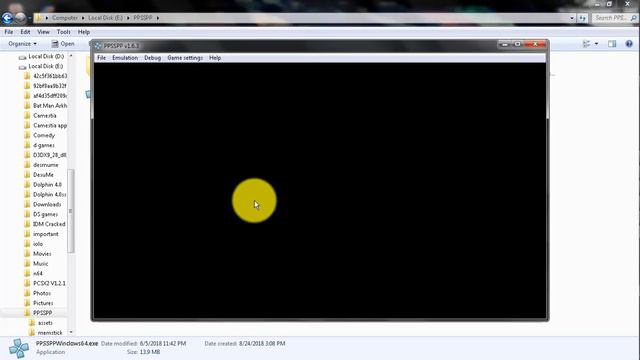
Task: Click PPSSPPWindows64.exe filename in details pane
Action: pos(67,344)
